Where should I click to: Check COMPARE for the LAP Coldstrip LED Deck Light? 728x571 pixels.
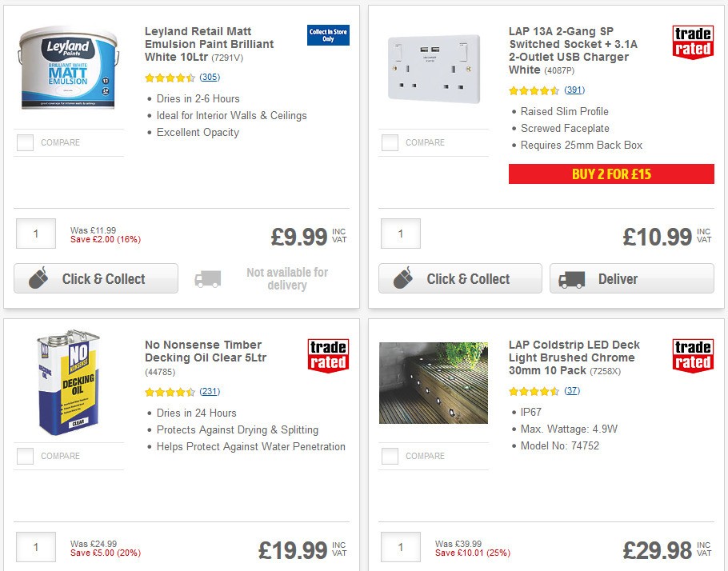pyautogui.click(x=390, y=456)
